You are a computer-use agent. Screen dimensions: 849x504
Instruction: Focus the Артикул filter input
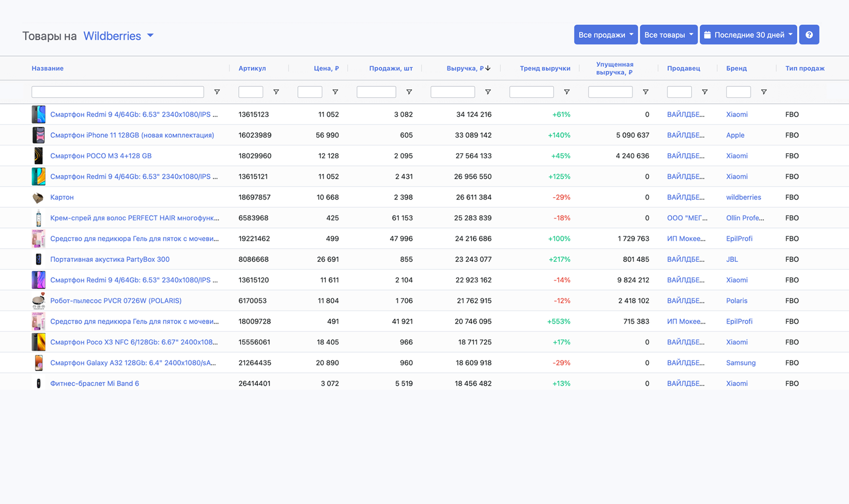(251, 92)
